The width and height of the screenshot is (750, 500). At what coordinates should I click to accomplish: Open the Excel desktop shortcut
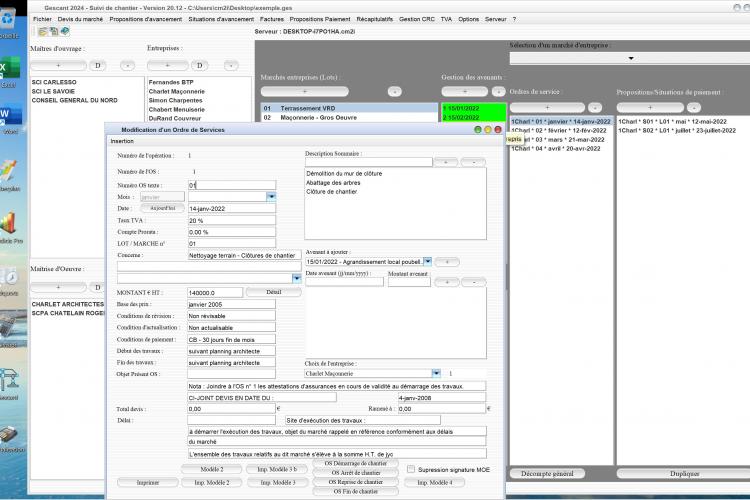(10, 68)
